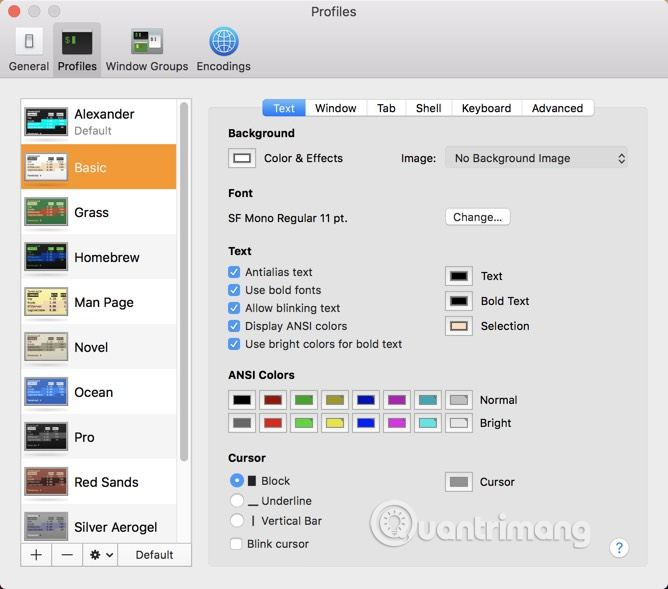668x589 pixels.
Task: Switch to the Keyboard tab
Action: tap(486, 108)
